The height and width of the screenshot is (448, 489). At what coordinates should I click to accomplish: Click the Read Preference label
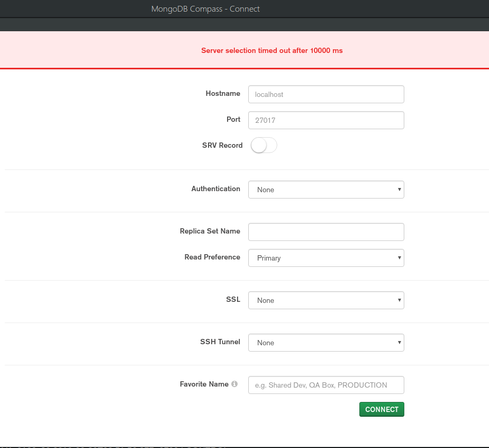(x=212, y=257)
